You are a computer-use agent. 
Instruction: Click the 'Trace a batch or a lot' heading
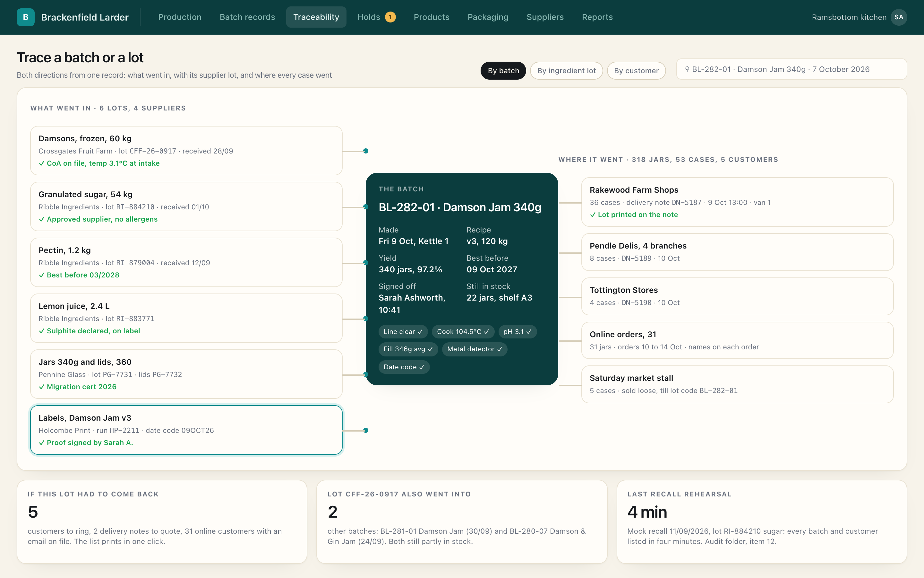80,58
